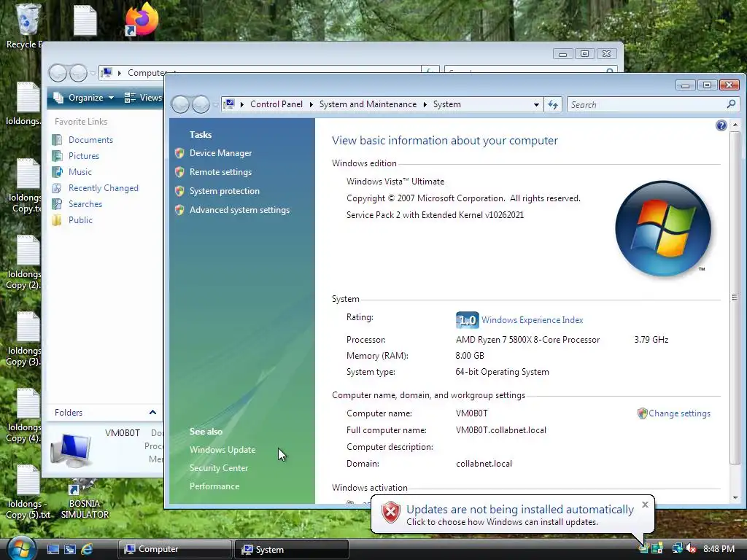Click the System window vertical scrollbar thumb
Viewport: 747px width, 560px height.
(735, 297)
